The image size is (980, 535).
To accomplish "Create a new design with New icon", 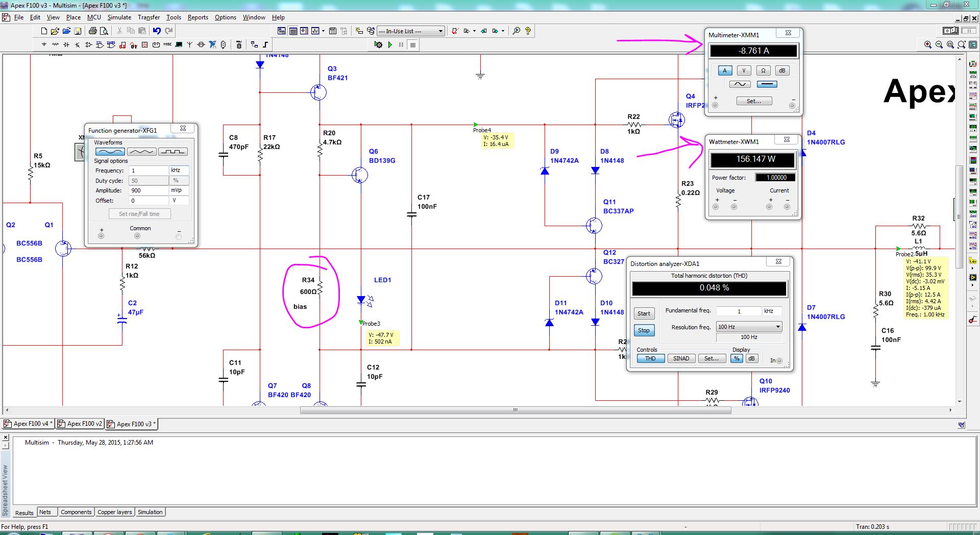I will pyautogui.click(x=44, y=31).
